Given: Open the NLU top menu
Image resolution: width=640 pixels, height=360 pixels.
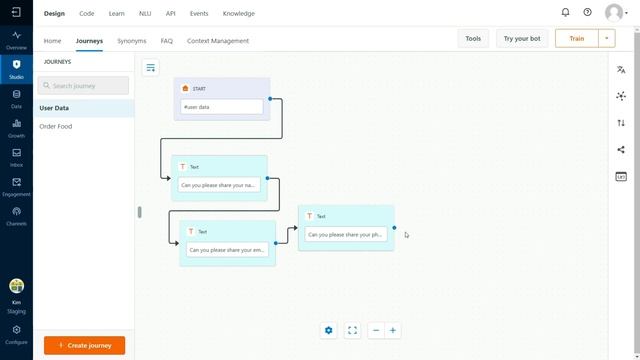Looking at the screenshot, I should point(145,13).
